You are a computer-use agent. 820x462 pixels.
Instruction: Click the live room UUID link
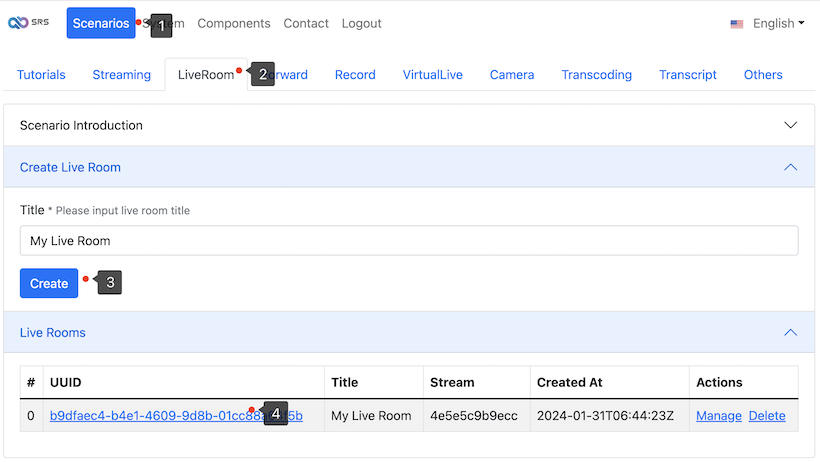pyautogui.click(x=150, y=416)
